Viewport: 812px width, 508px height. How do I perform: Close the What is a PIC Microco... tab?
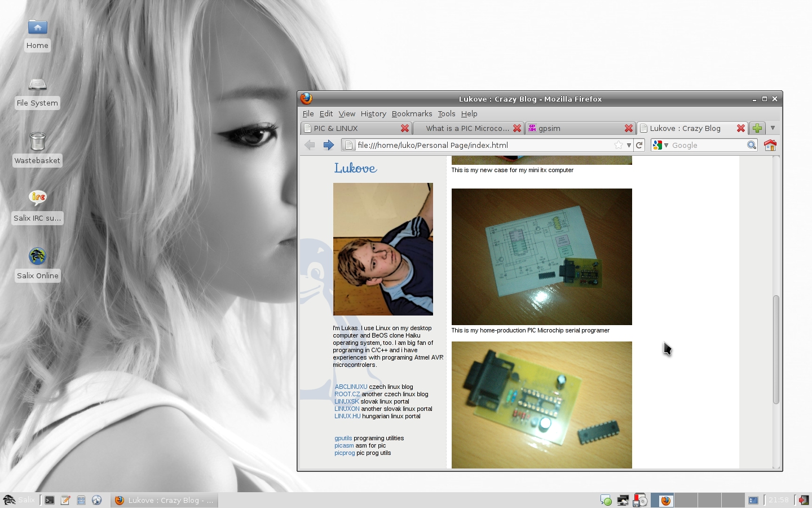point(517,128)
